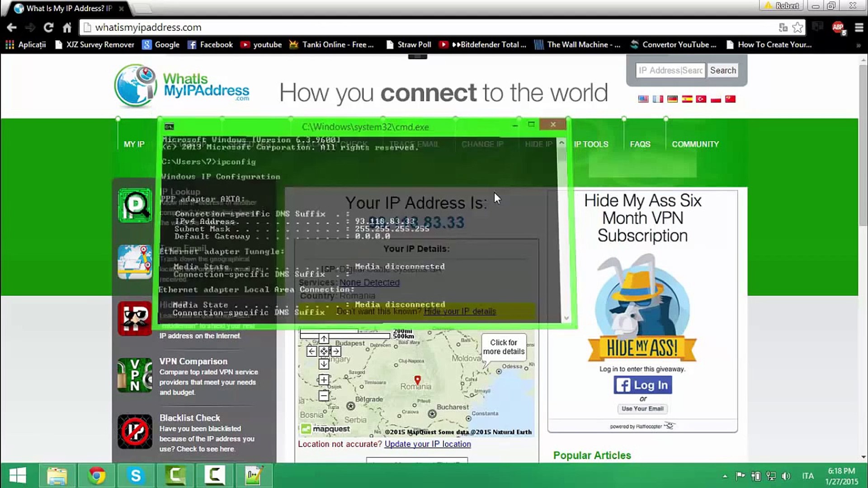
Task: Click map zoom in plus button
Action: point(324,380)
